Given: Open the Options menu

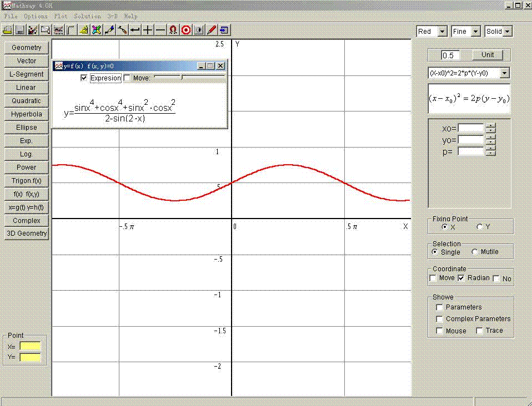Looking at the screenshot, I should [36, 16].
